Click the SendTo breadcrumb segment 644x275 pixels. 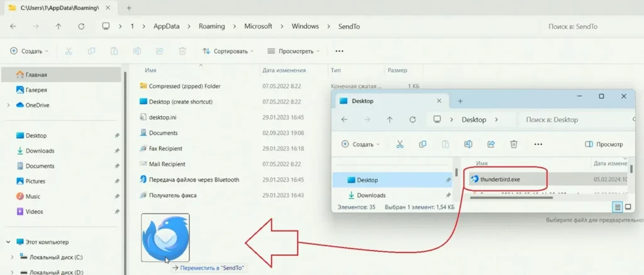tap(349, 26)
